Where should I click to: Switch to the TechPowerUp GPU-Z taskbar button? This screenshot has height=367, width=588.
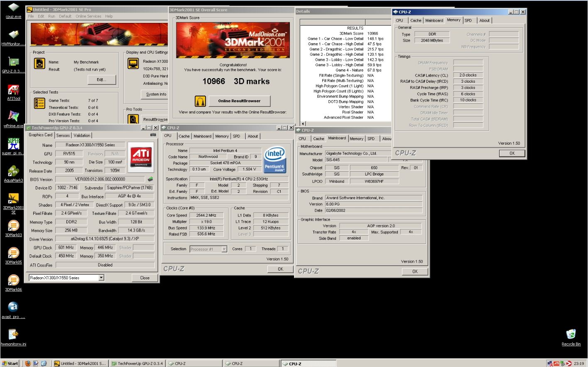pyautogui.click(x=137, y=363)
